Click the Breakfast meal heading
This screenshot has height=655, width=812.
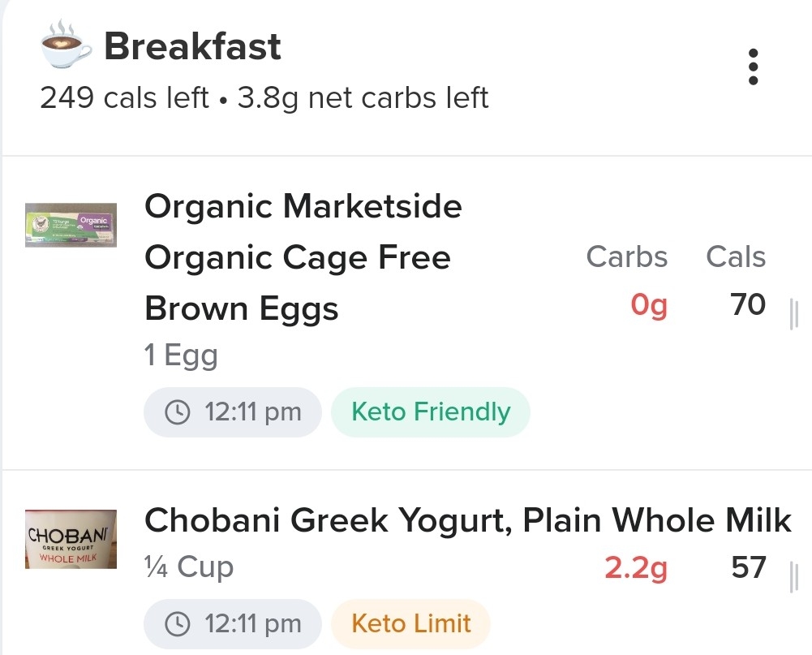192,46
